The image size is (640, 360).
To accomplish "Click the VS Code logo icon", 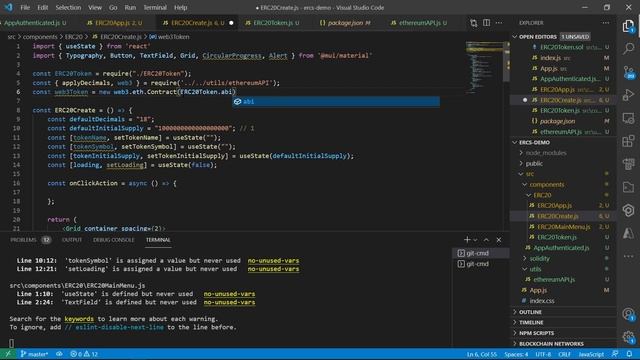I will point(8,7).
